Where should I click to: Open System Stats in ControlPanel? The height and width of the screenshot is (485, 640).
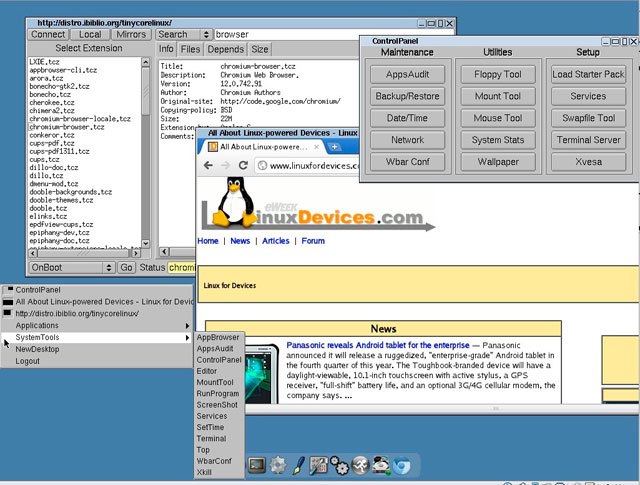(498, 140)
